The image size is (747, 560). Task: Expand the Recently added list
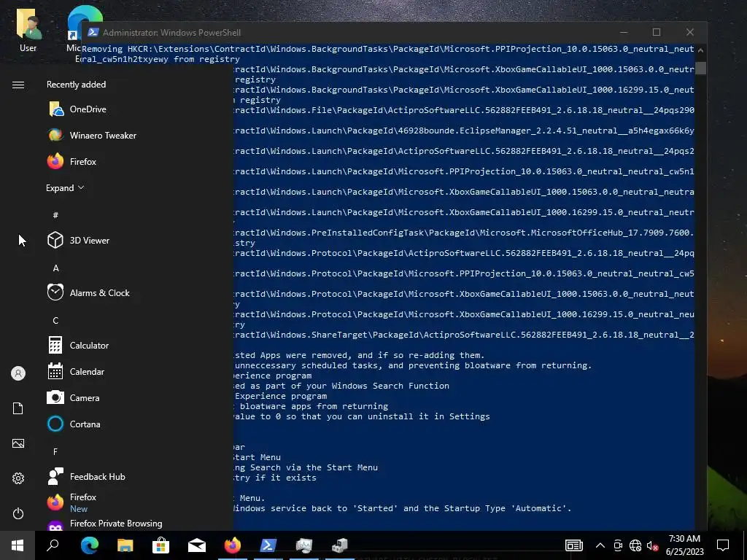65,187
